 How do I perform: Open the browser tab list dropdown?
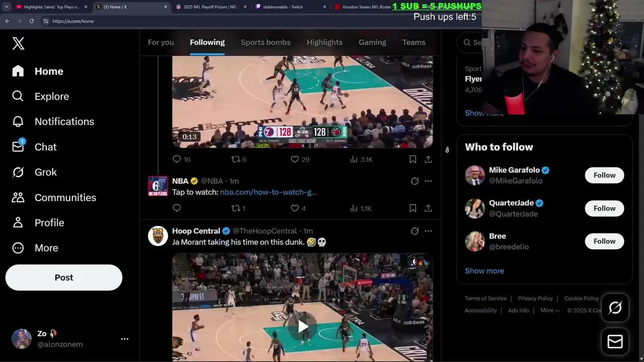7,7
